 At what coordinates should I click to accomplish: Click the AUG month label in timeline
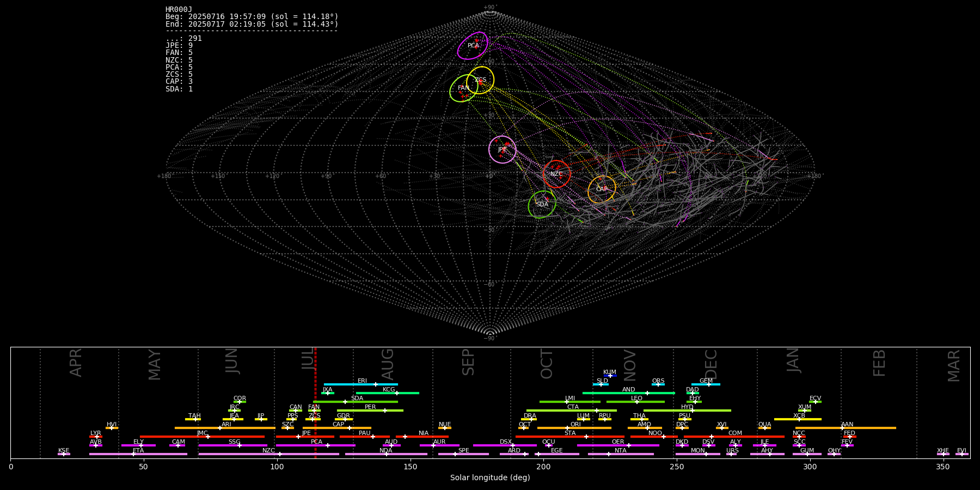tap(388, 364)
